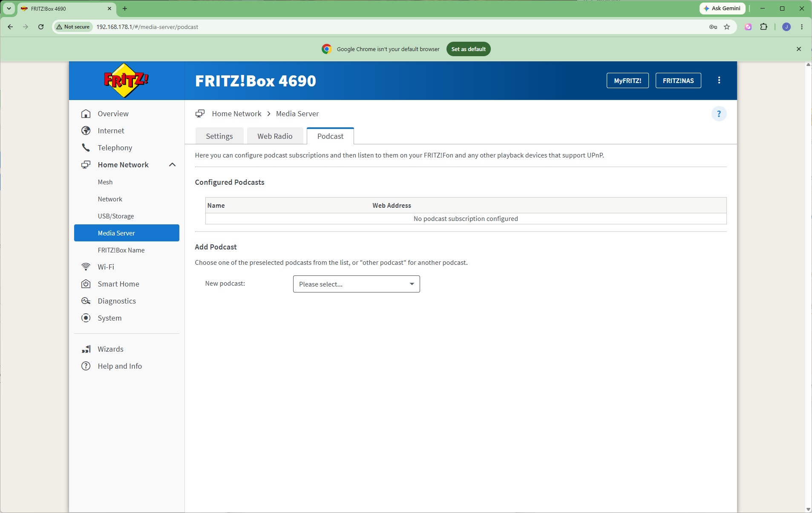Click the Wi-Fi signal icon
Screen dimensions: 812x513
(x=86, y=267)
